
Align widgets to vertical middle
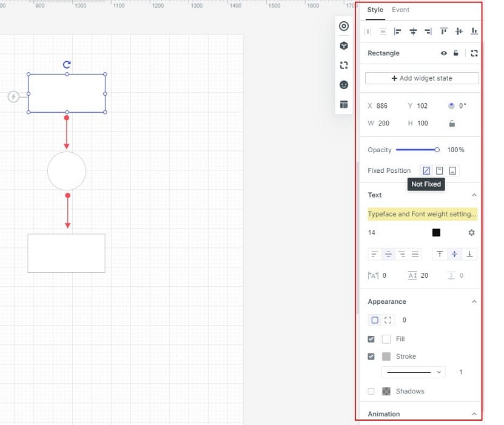[x=459, y=31]
